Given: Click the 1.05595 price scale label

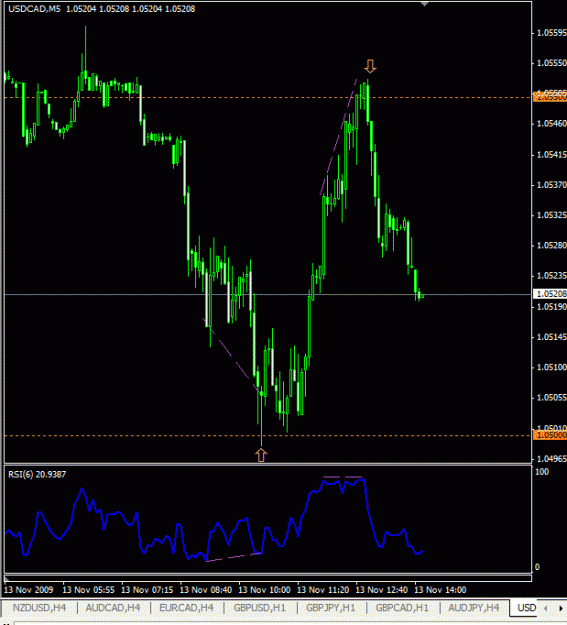Looking at the screenshot, I should pyautogui.click(x=551, y=33).
